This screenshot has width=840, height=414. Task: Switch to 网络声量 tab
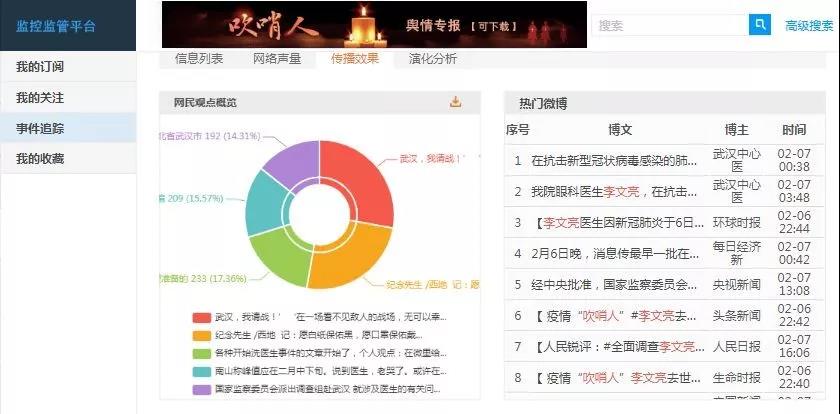(277, 59)
